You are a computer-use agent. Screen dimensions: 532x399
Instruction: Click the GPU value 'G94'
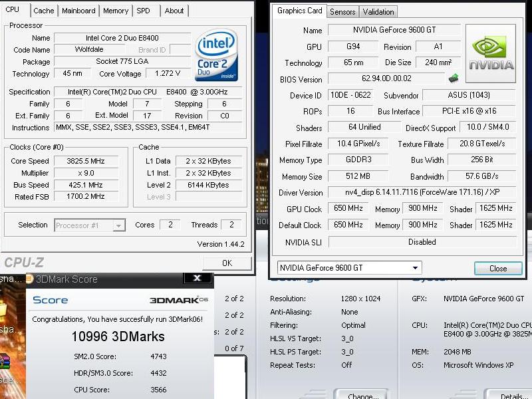(x=353, y=47)
